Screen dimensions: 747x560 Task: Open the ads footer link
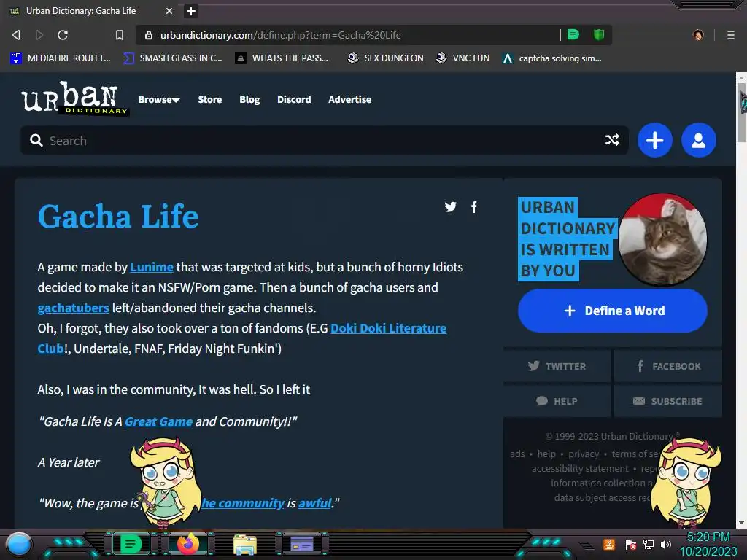coord(517,454)
